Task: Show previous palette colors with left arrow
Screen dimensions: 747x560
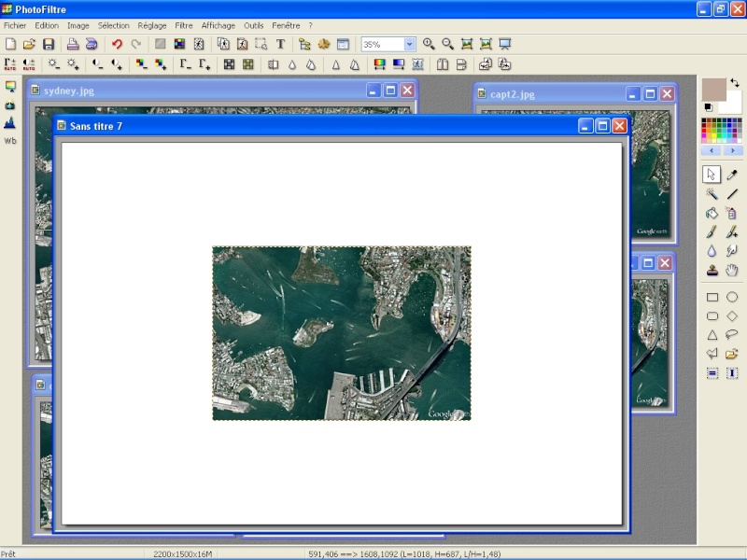Action: click(712, 150)
